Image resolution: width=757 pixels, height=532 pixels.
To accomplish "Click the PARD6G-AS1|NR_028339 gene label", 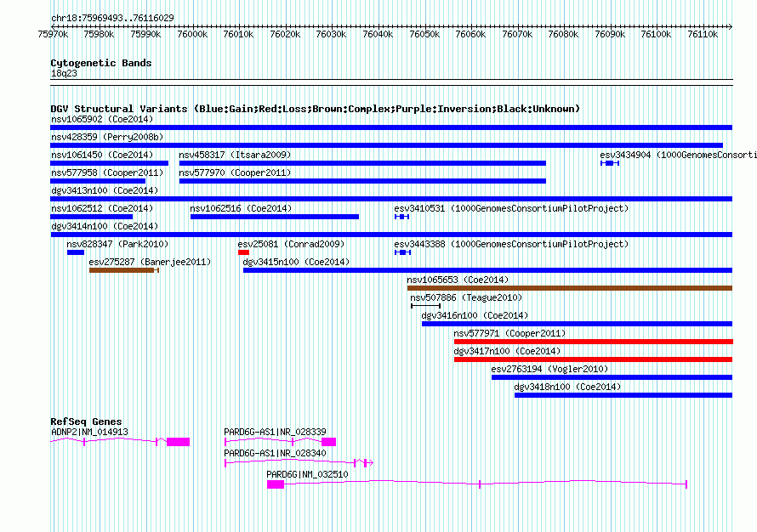I will coord(275,433).
